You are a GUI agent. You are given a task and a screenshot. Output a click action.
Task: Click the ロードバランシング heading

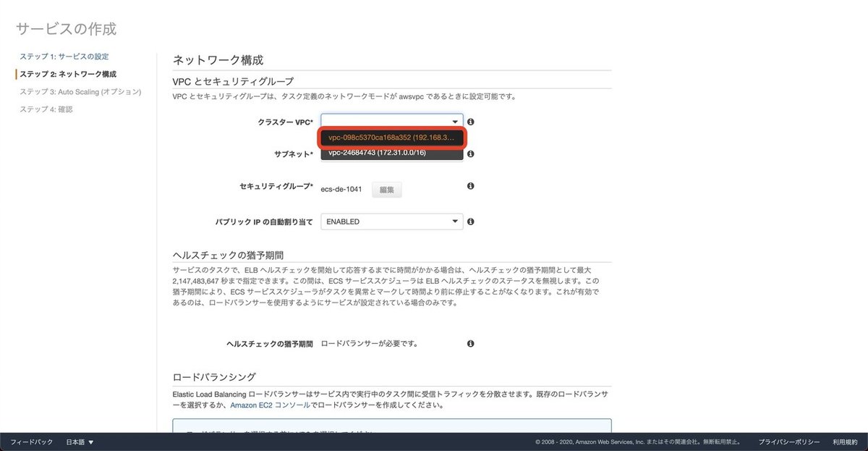pos(214,377)
